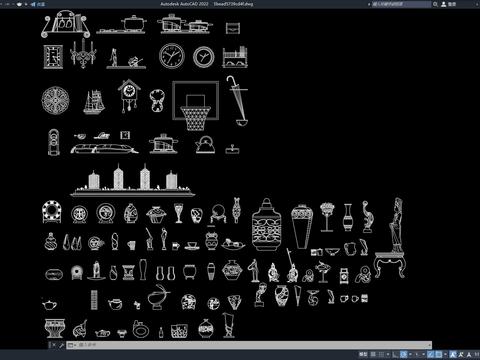Toggle the grid display in status bar
Image resolution: width=480 pixels, height=360 pixels.
pos(373,354)
